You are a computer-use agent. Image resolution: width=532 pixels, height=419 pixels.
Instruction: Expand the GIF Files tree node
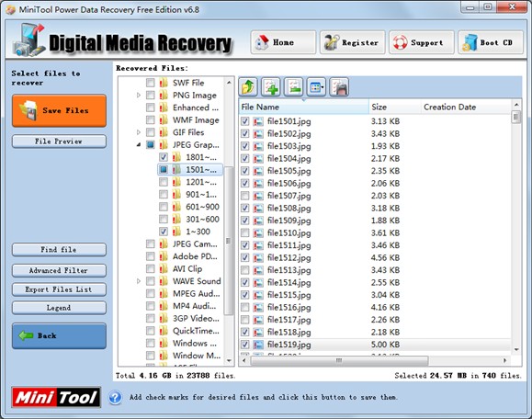pos(139,132)
